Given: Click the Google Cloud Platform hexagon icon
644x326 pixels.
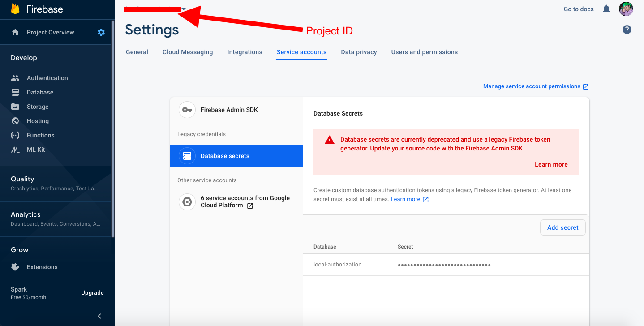Looking at the screenshot, I should coord(187,202).
